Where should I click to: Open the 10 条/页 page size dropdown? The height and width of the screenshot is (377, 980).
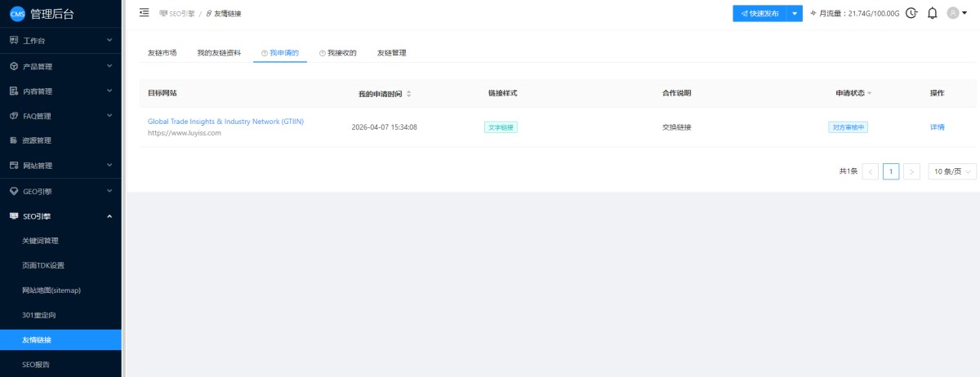point(952,171)
